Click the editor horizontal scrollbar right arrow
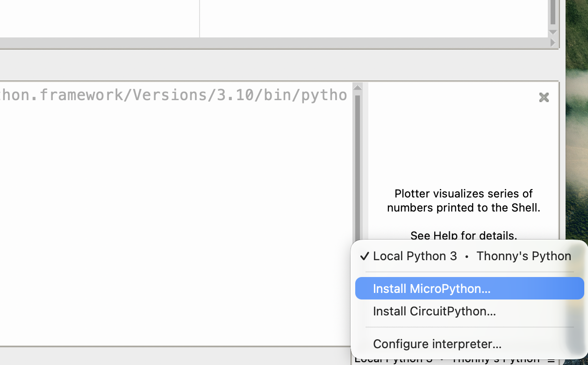 click(553, 43)
